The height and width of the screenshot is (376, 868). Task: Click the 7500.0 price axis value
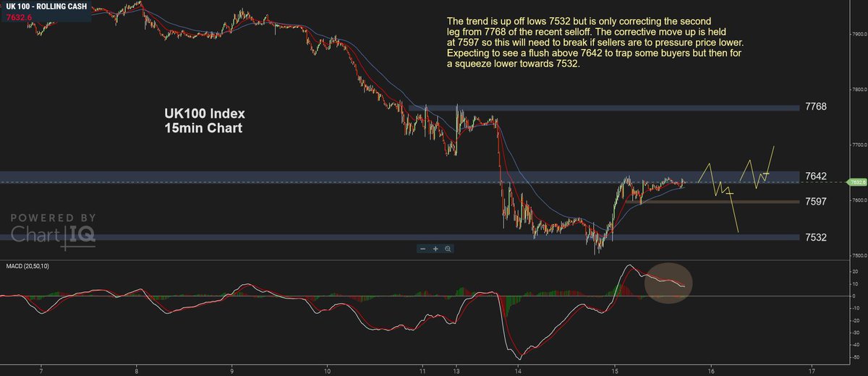tap(859, 255)
